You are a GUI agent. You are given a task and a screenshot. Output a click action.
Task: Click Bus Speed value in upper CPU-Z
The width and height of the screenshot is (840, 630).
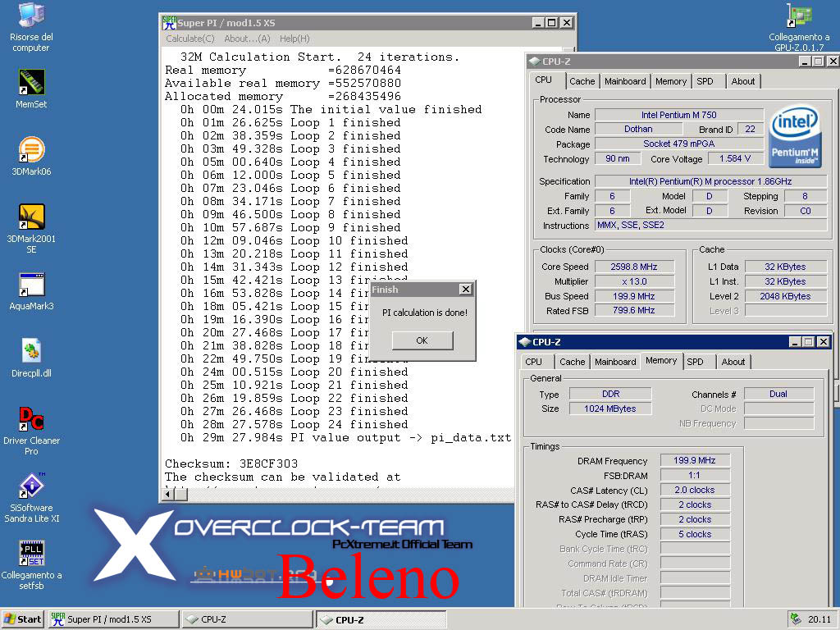tap(634, 296)
